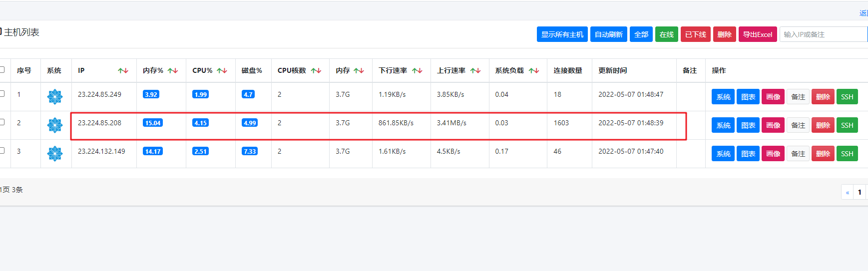Sort by 上行速率 column arrows
This screenshot has height=271, width=868.
pyautogui.click(x=475, y=71)
